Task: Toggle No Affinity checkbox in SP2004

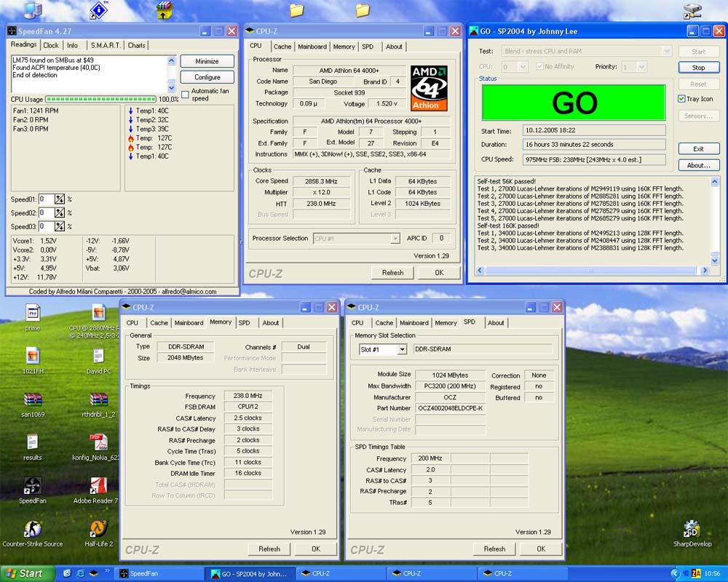Action: (x=539, y=66)
